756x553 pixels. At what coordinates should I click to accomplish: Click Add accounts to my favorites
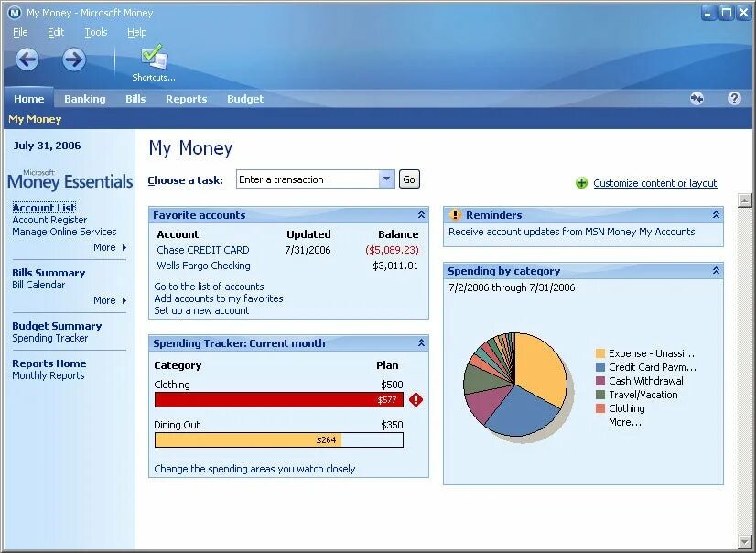(219, 298)
